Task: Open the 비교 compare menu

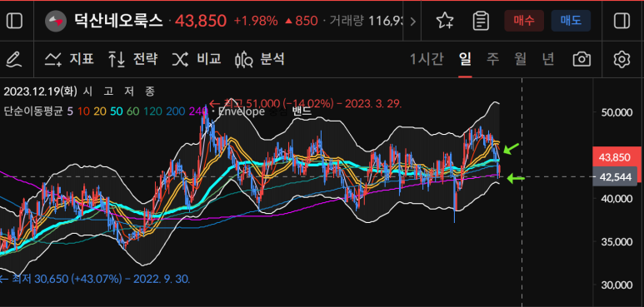Action: [197, 59]
